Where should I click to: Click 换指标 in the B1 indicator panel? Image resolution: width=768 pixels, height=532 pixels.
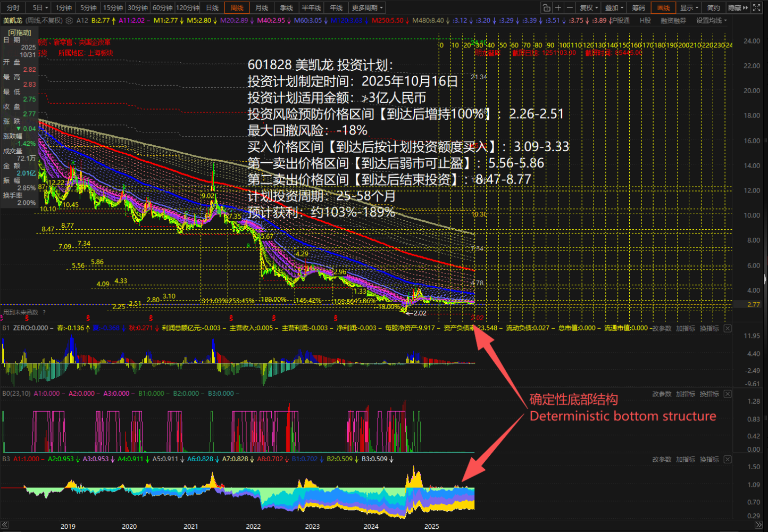click(x=709, y=328)
